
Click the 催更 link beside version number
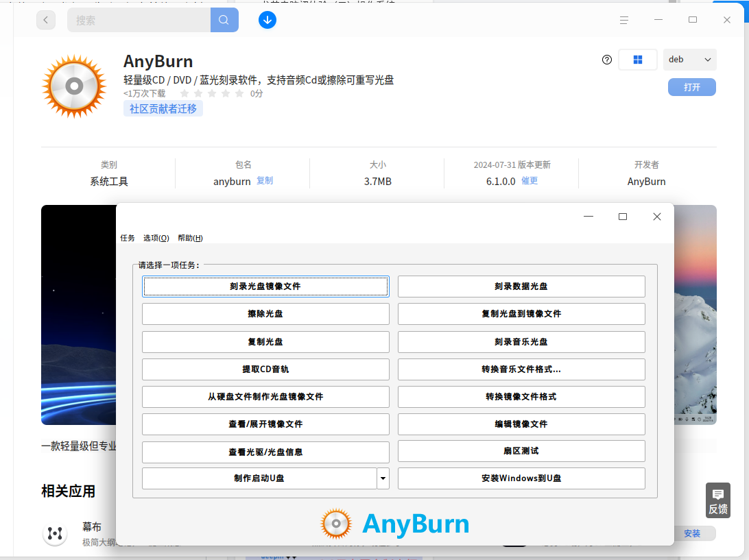[530, 180]
